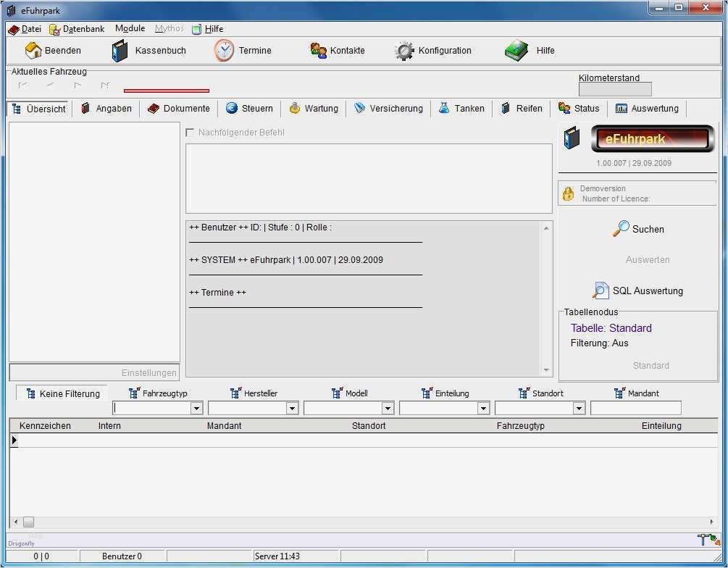Switch to the Angaben tab
This screenshot has height=568, width=728.
pos(106,108)
